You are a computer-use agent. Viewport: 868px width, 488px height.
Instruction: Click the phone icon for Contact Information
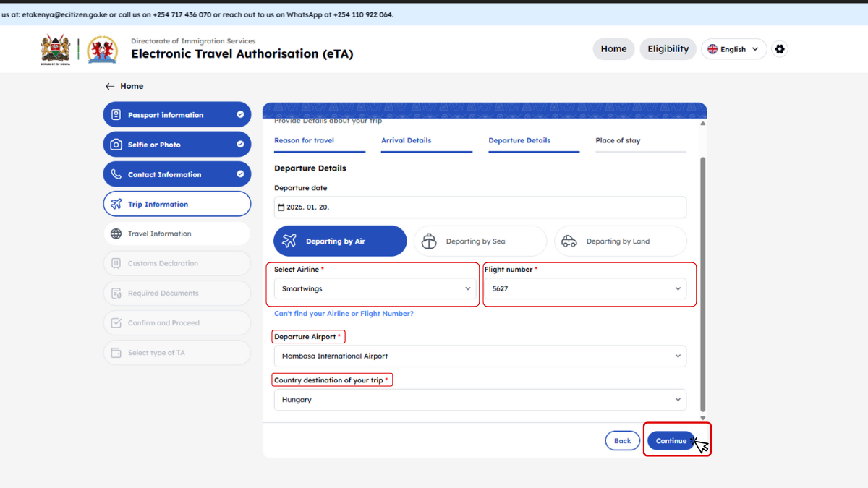[116, 174]
